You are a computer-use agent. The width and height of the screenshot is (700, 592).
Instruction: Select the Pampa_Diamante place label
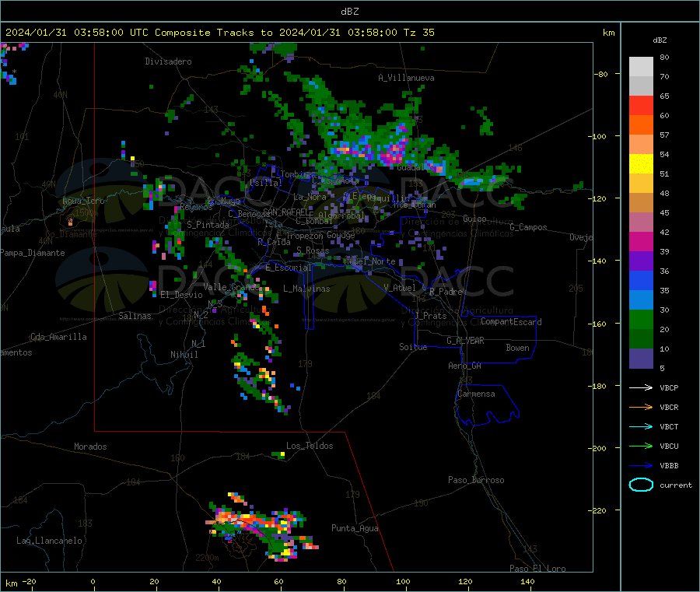pyautogui.click(x=33, y=253)
